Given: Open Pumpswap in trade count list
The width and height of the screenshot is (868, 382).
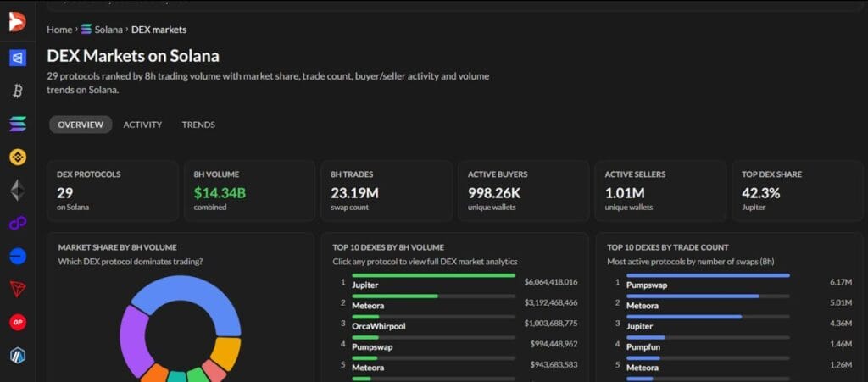Looking at the screenshot, I should click(647, 285).
